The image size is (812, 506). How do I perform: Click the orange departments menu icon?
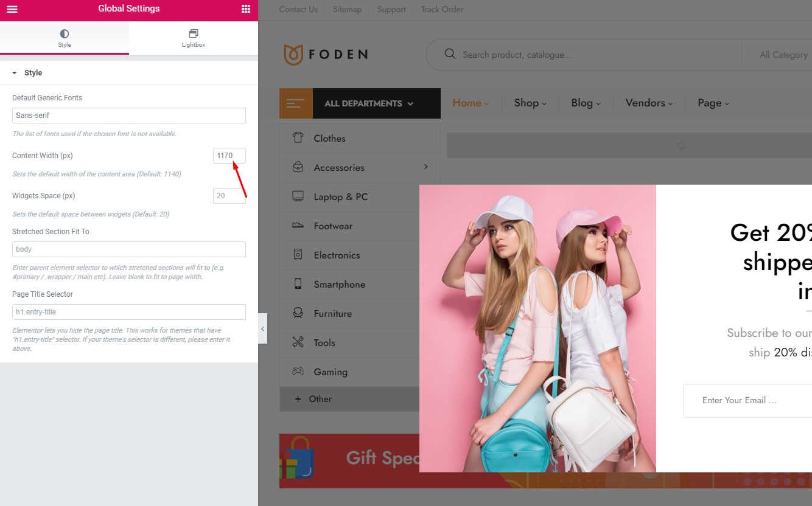tap(296, 103)
